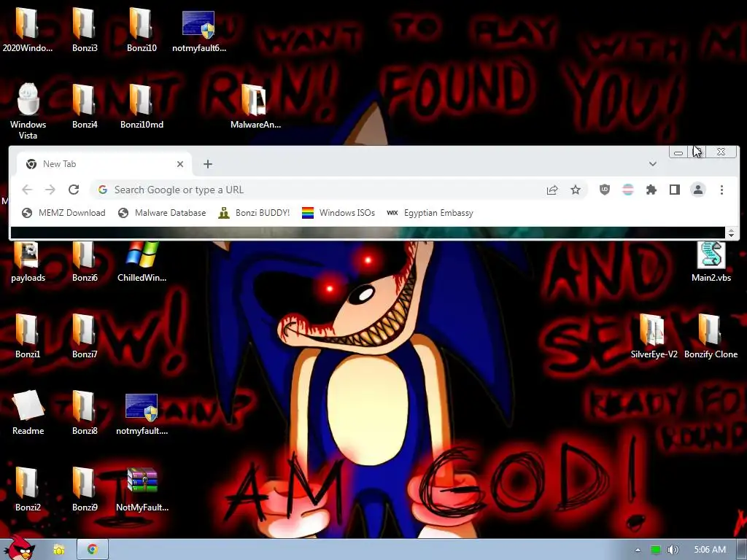Select the Bonzi1 folder icon
This screenshot has height=560, width=747.
[27, 335]
